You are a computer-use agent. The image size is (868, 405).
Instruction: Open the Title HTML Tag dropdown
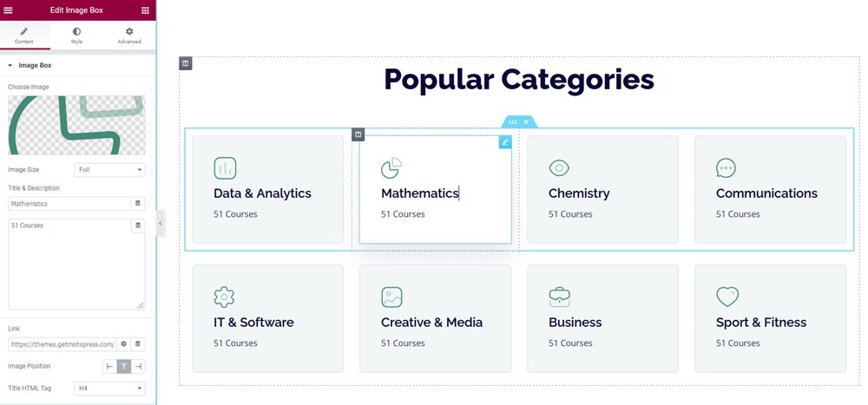tap(109, 389)
